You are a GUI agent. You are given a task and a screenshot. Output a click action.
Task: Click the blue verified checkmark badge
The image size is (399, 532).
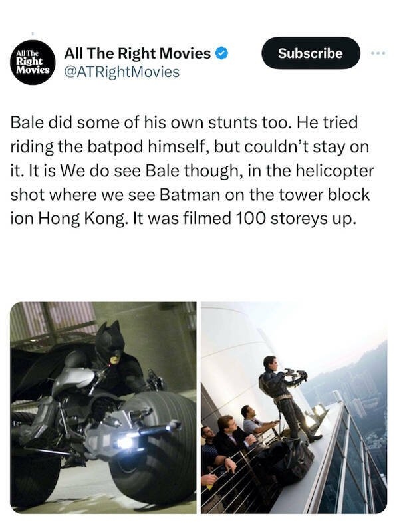coord(223,53)
